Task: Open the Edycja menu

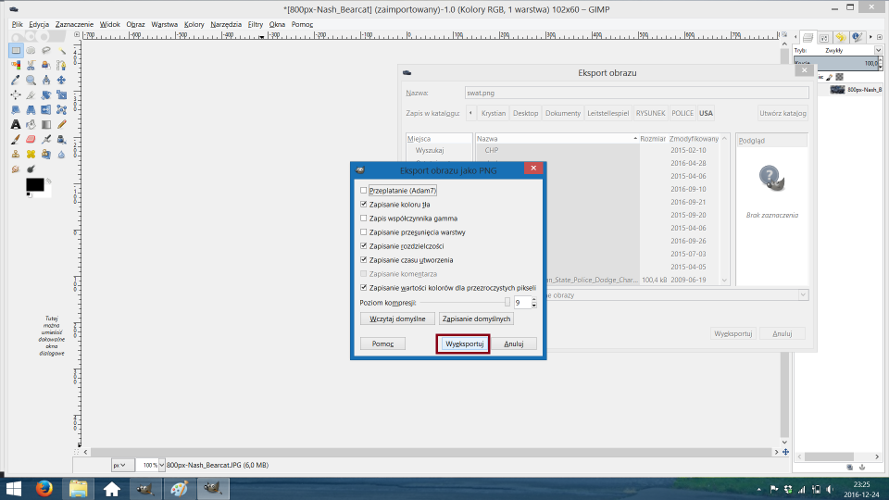Action: coord(39,24)
